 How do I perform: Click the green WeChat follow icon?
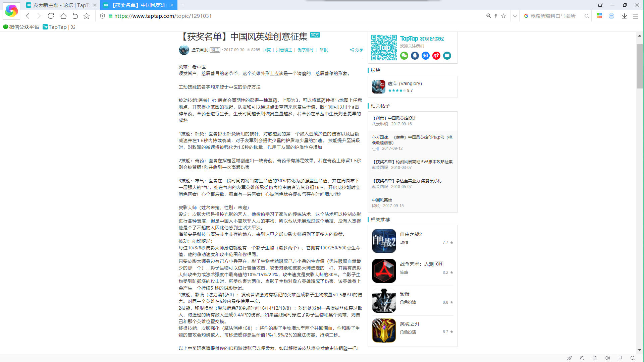[404, 56]
